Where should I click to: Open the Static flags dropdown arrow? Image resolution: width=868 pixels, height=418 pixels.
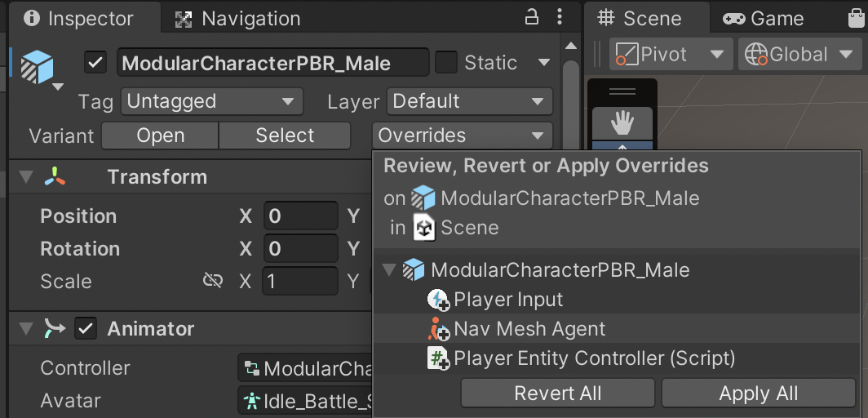pyautogui.click(x=543, y=62)
